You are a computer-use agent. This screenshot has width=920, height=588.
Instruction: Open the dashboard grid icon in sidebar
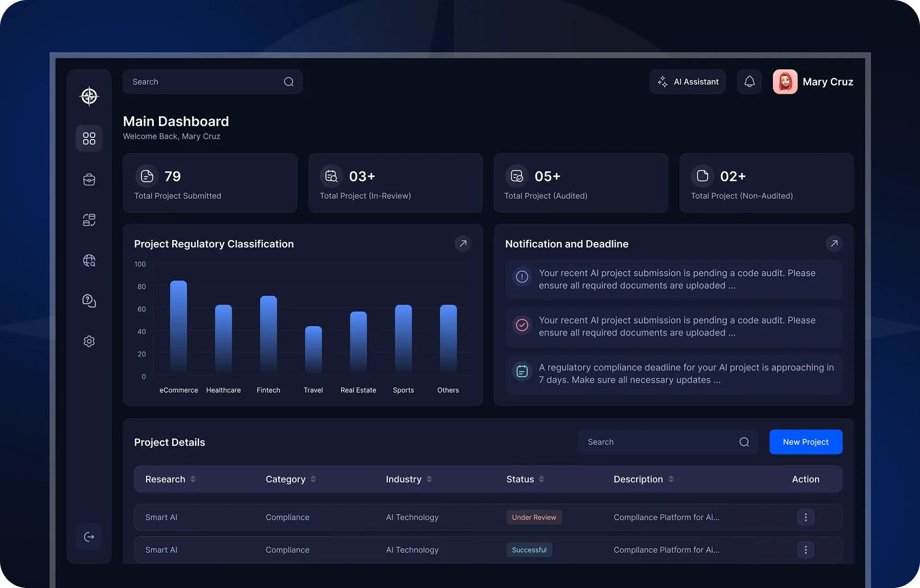coord(89,138)
